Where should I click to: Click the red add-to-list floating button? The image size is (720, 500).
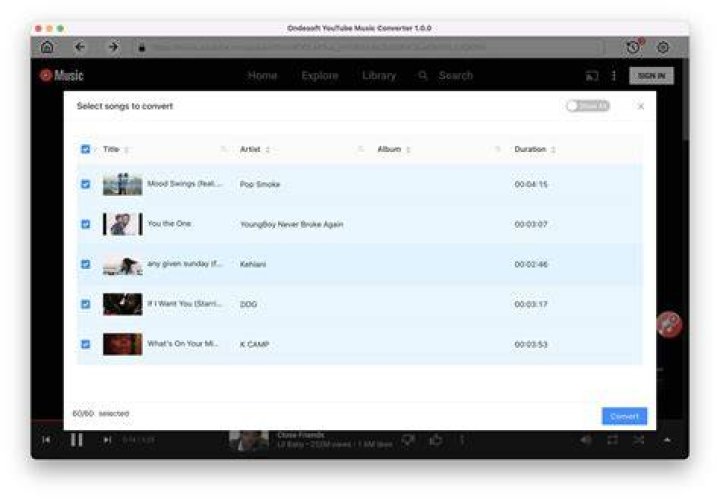pos(669,324)
